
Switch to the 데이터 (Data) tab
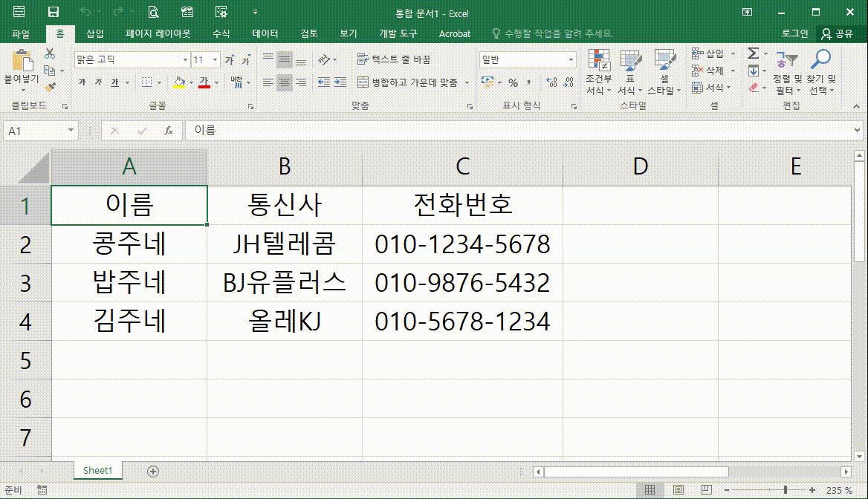click(x=265, y=33)
